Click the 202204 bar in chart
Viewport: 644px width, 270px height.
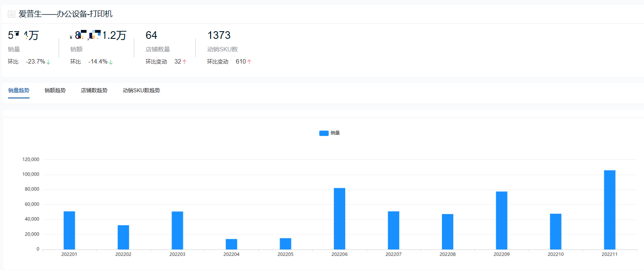231,244
